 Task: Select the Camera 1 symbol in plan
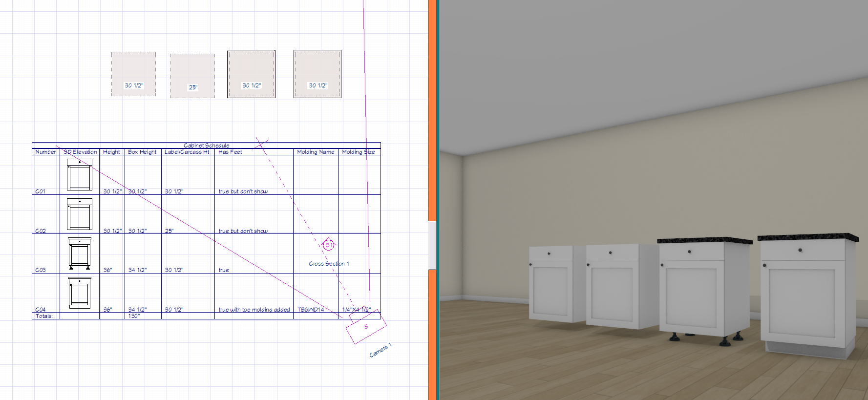366,327
